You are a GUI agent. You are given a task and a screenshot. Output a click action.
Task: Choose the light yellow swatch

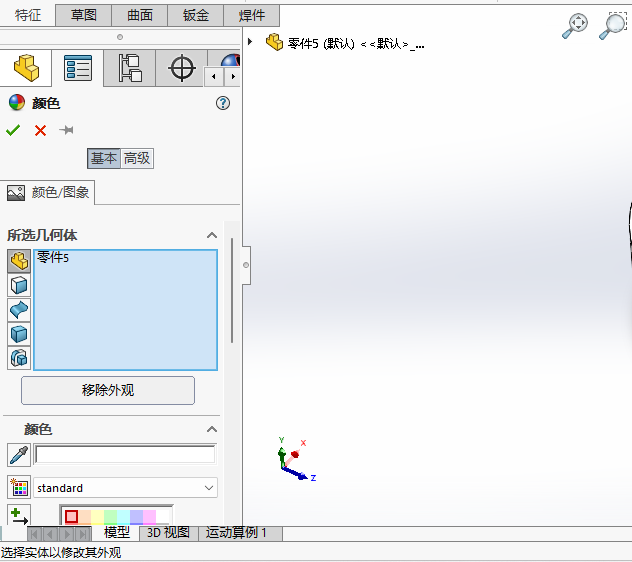point(98,516)
